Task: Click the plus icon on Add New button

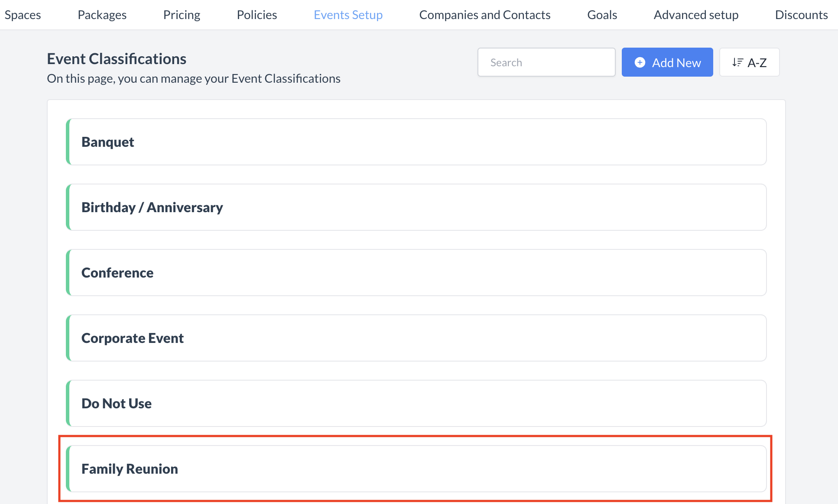Action: coord(640,62)
